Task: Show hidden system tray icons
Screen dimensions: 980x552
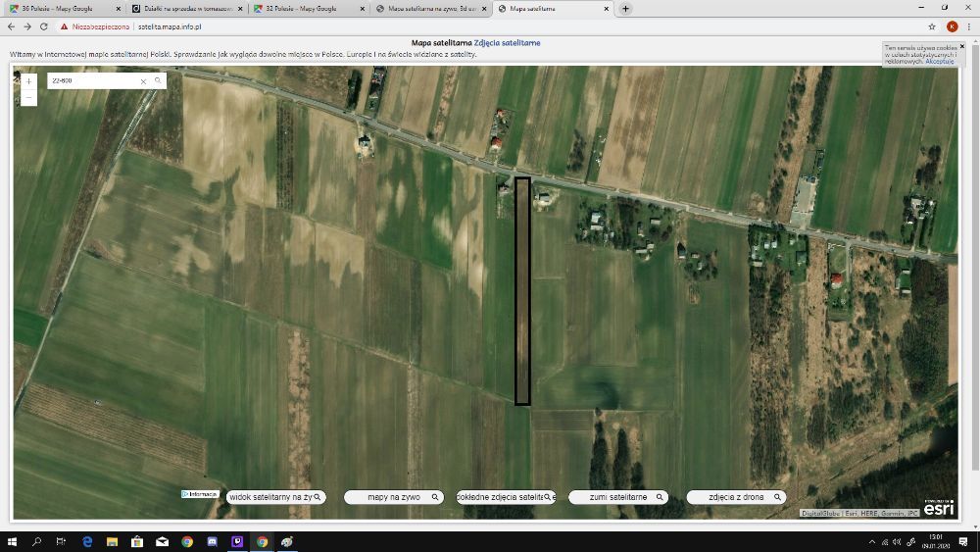Action: pyautogui.click(x=872, y=542)
